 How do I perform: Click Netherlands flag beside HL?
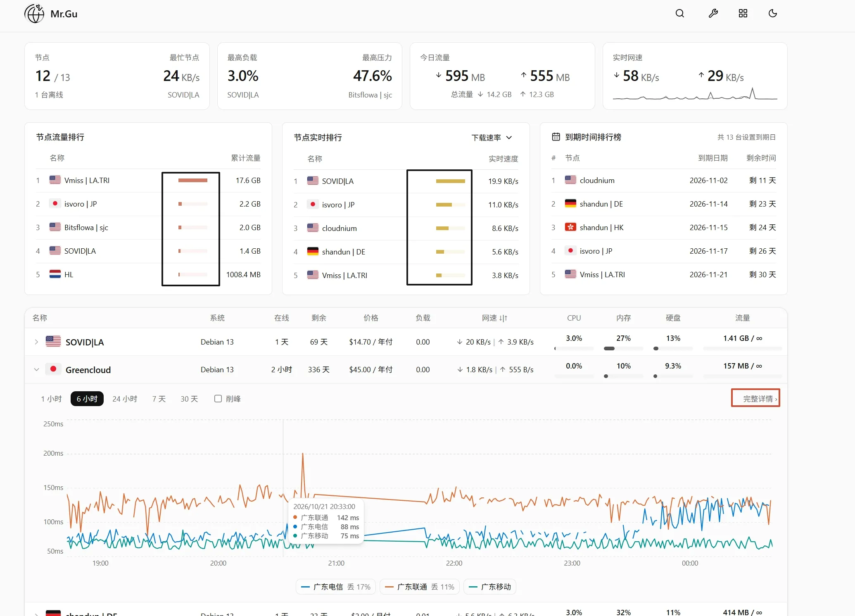coord(55,274)
